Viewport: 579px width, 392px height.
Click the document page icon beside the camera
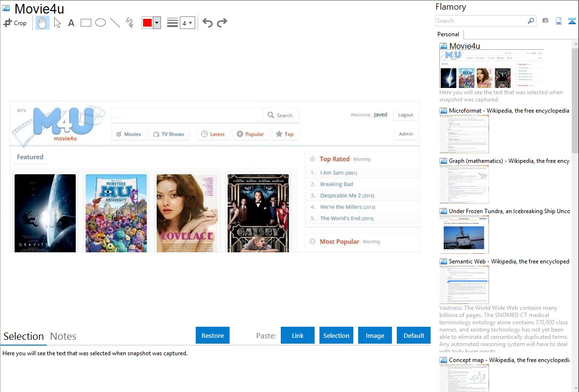(559, 21)
